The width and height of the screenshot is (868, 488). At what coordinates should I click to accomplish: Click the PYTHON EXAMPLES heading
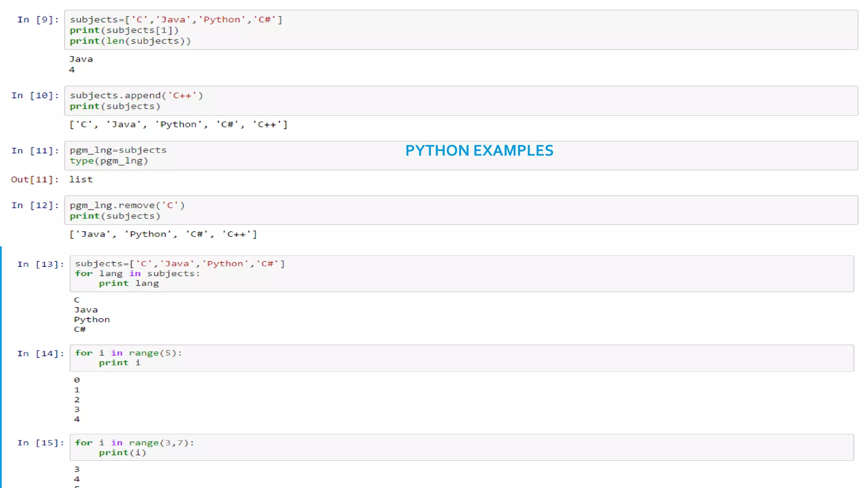tap(479, 151)
